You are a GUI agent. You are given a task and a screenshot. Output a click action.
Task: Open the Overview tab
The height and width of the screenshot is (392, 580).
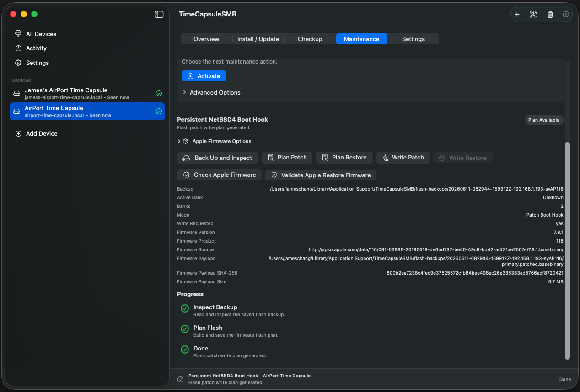206,39
